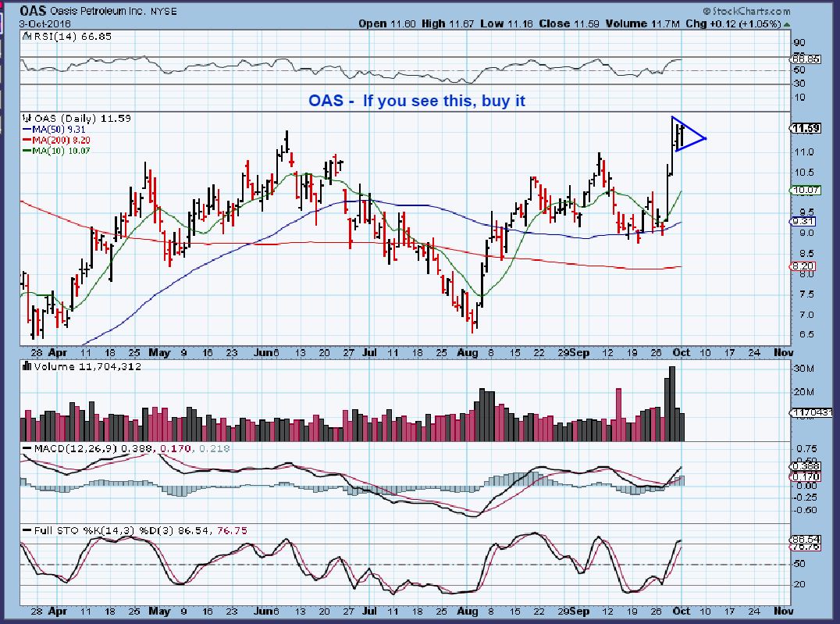840x624 pixels.
Task: Select the Volume 11.7M value in the header
Action: point(642,23)
